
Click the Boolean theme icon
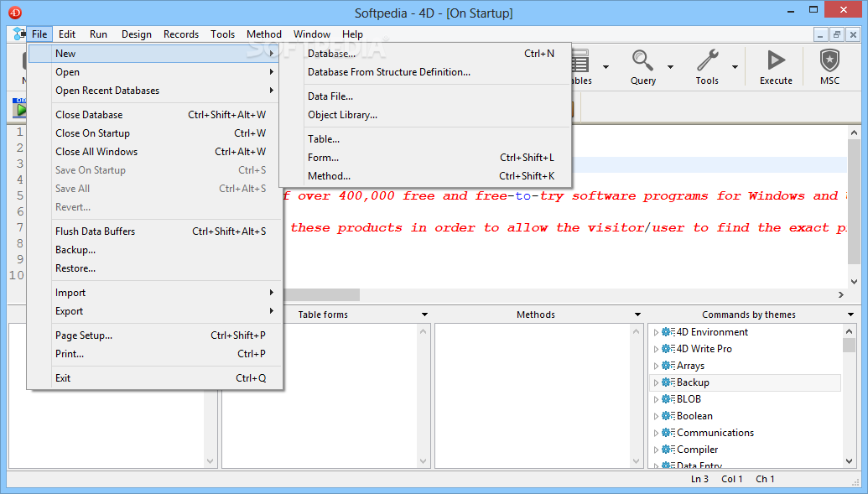(x=668, y=416)
